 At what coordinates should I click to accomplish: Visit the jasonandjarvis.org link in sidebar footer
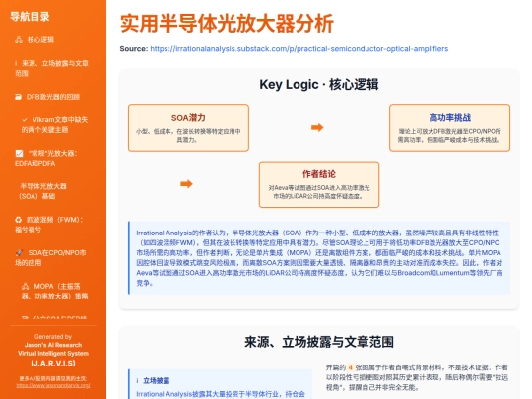(x=53, y=386)
